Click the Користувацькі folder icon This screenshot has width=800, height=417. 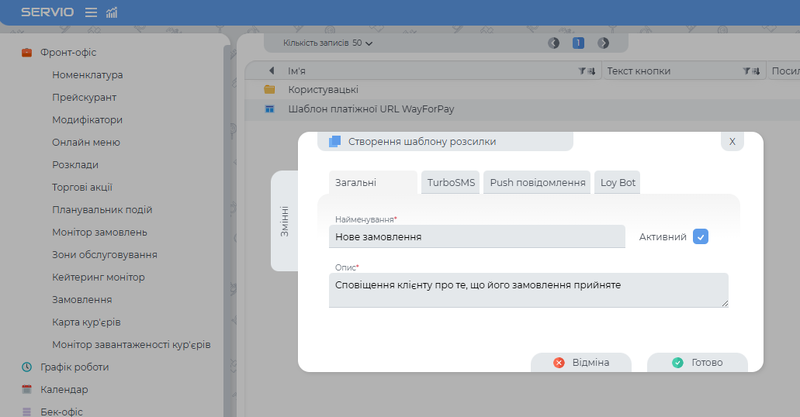click(x=270, y=90)
